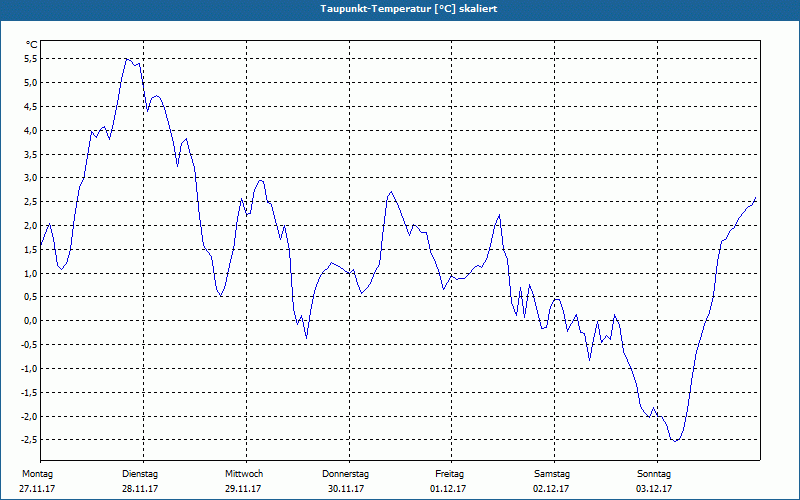Viewport: 800px width, 500px height.
Task: Click the y-axis label 1,5
Action: 31,249
